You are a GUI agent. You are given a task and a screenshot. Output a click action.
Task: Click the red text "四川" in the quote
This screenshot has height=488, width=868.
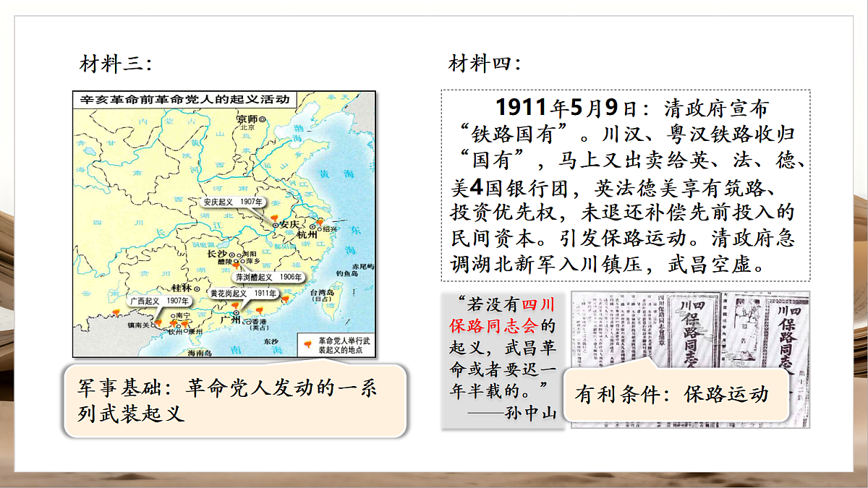tap(537, 304)
